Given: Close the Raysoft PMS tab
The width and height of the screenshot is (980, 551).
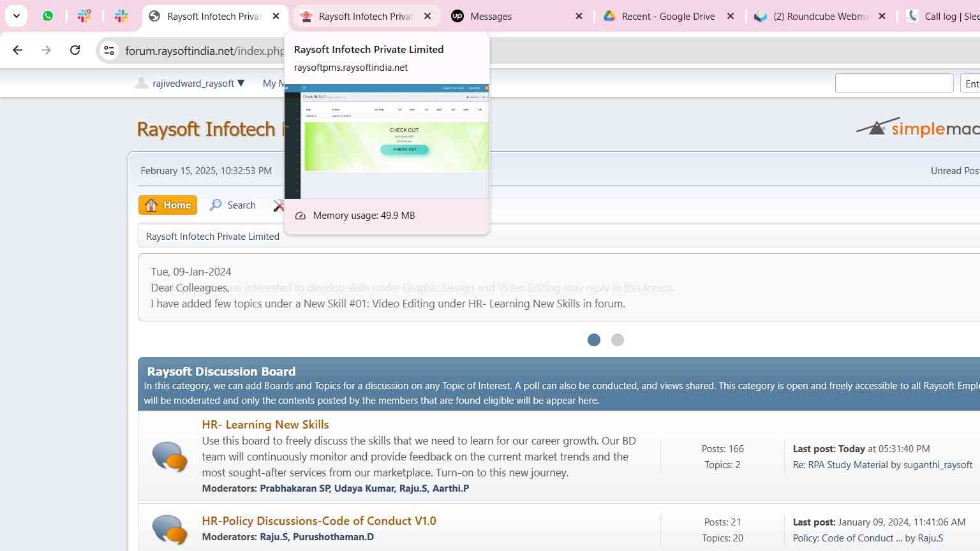Looking at the screenshot, I should pos(427,16).
